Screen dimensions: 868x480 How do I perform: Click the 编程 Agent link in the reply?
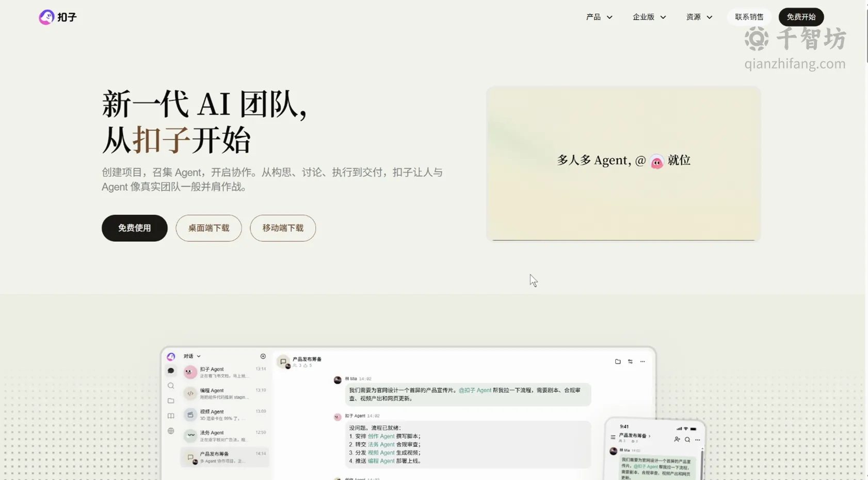(x=381, y=461)
